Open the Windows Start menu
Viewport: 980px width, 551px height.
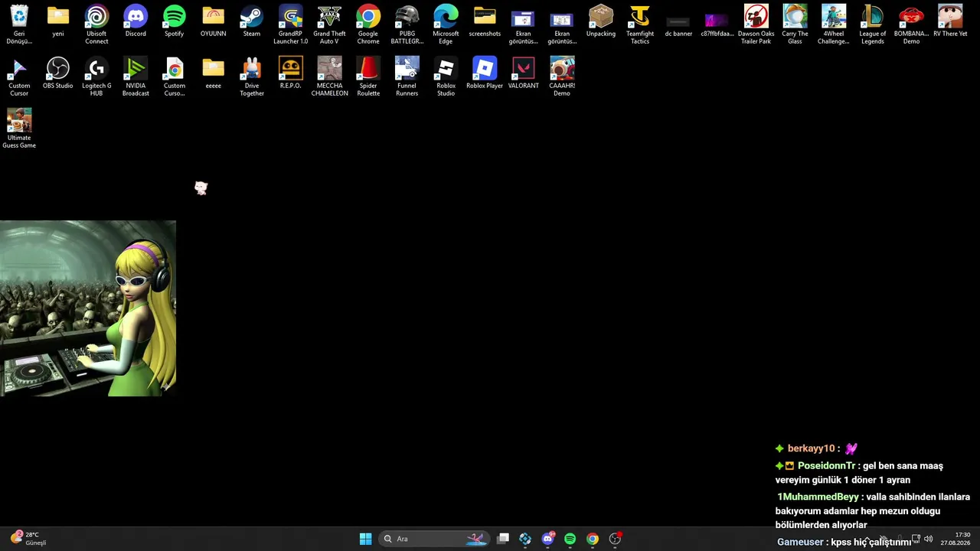(366, 539)
